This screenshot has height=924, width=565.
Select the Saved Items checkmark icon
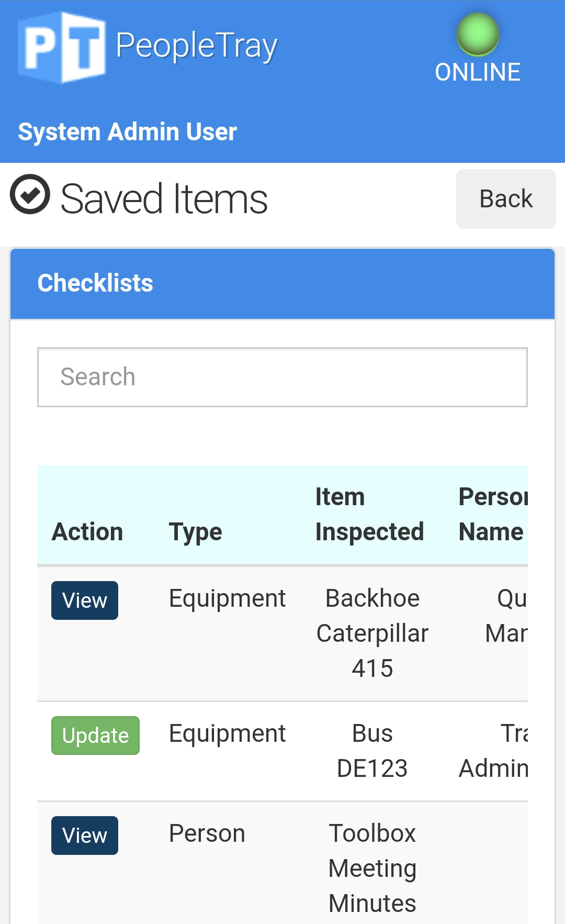click(30, 196)
